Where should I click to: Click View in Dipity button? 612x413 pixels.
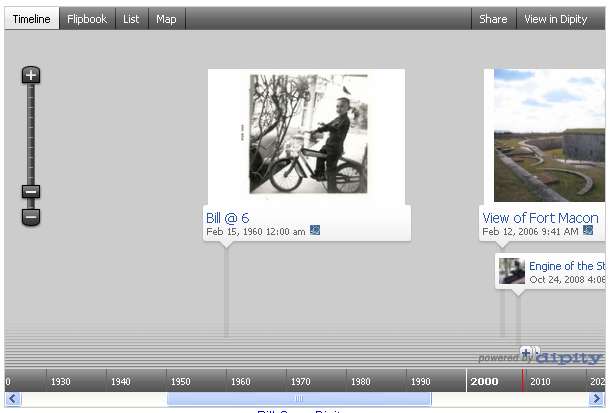[x=556, y=19]
